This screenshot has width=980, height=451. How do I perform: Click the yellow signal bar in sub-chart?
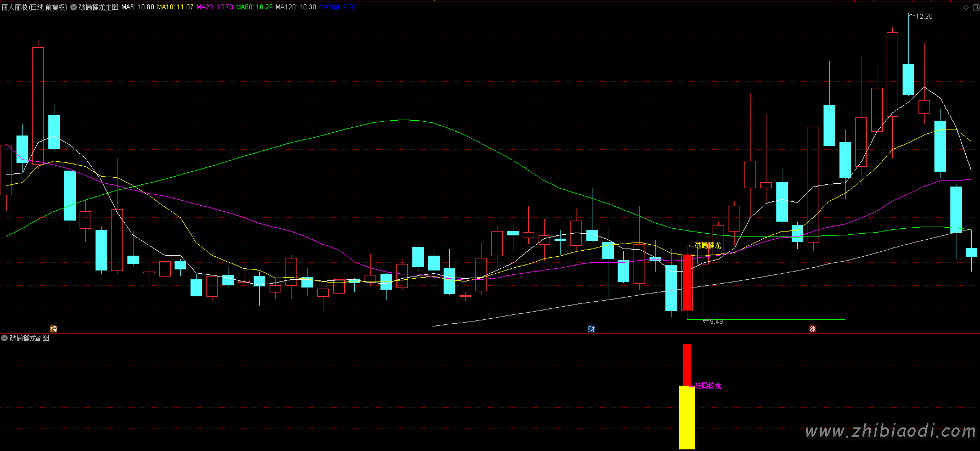pos(687,417)
